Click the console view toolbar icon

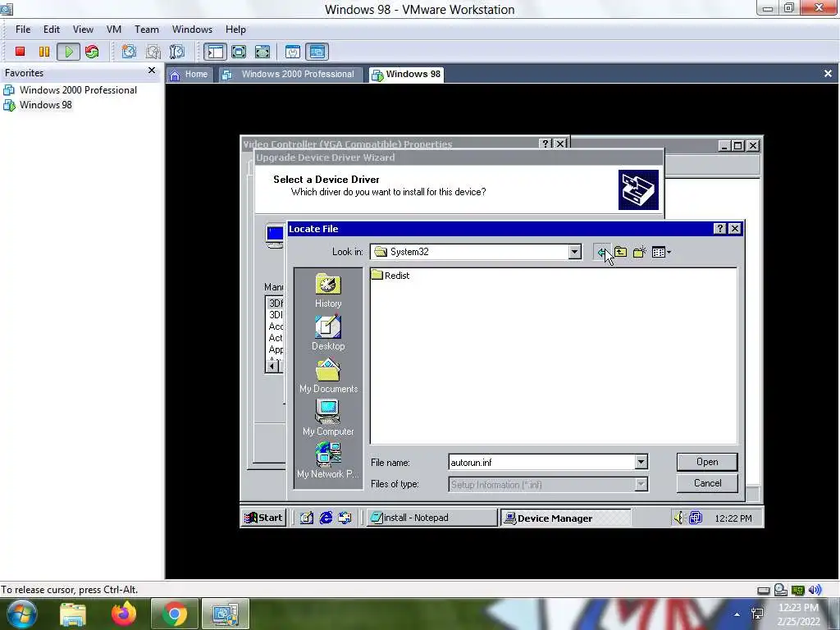tap(317, 52)
